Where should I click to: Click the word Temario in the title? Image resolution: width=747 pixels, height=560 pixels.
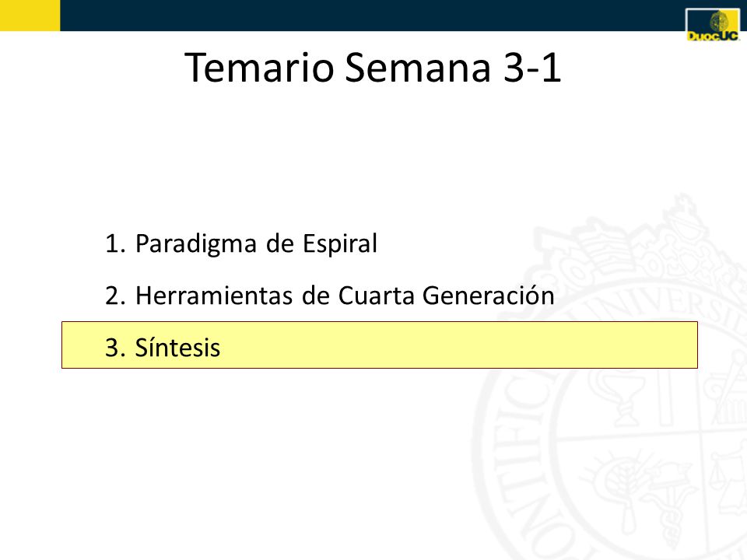[x=259, y=68]
